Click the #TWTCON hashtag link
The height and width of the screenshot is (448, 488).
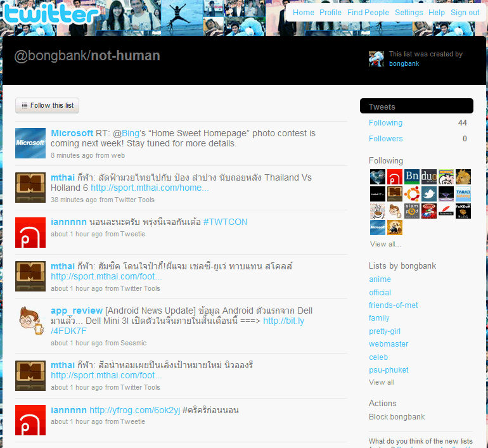click(225, 222)
